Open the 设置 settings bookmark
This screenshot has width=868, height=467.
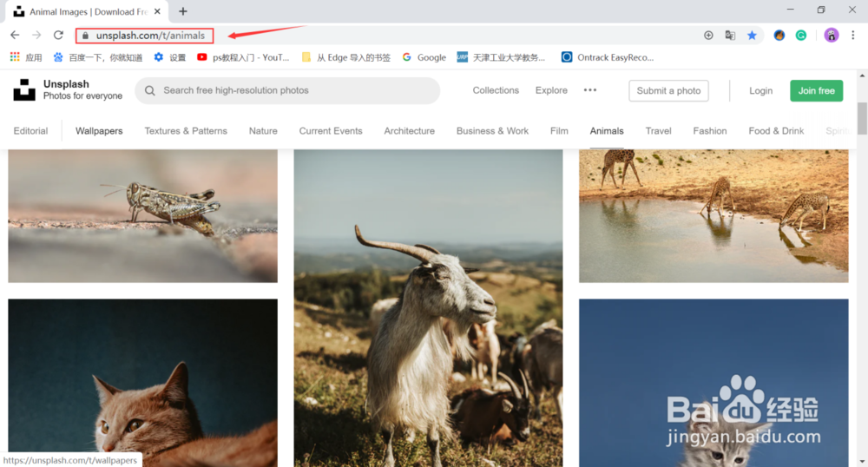pos(170,57)
